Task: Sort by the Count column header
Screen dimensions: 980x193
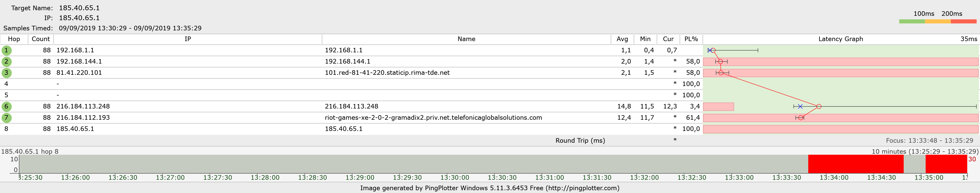Action: (41, 39)
